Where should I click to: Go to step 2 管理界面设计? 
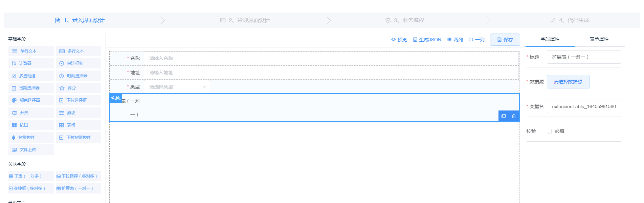tap(245, 20)
